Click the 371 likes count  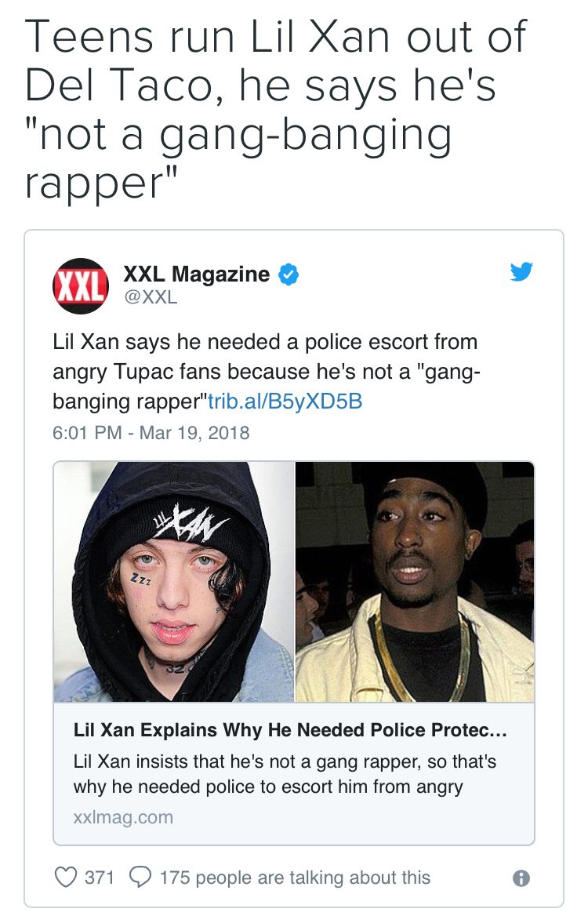tap(99, 878)
